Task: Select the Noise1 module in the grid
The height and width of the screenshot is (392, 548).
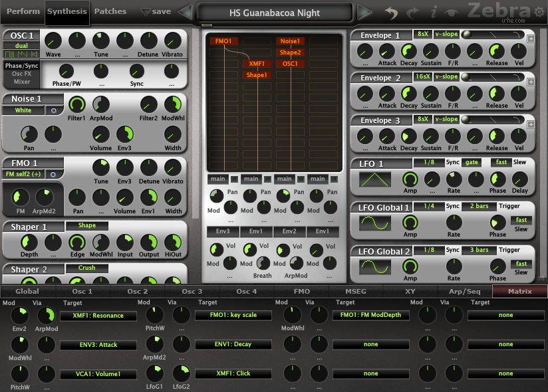Action: [x=290, y=41]
